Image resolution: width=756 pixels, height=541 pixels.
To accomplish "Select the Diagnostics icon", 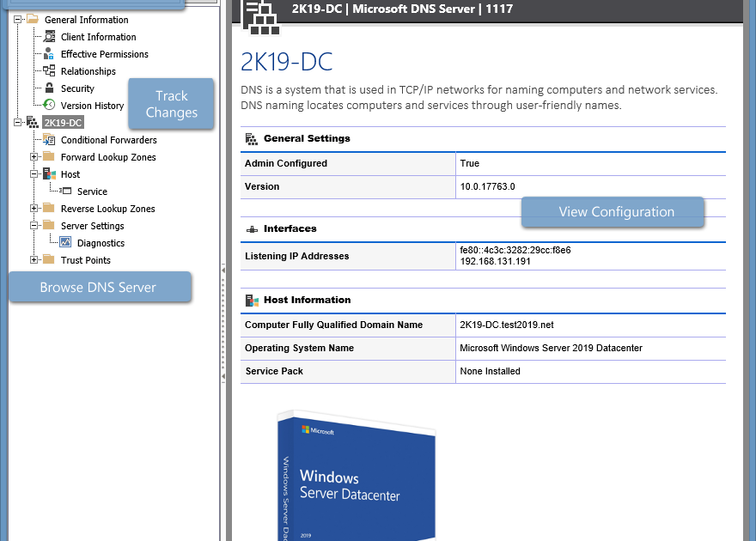I will (65, 242).
